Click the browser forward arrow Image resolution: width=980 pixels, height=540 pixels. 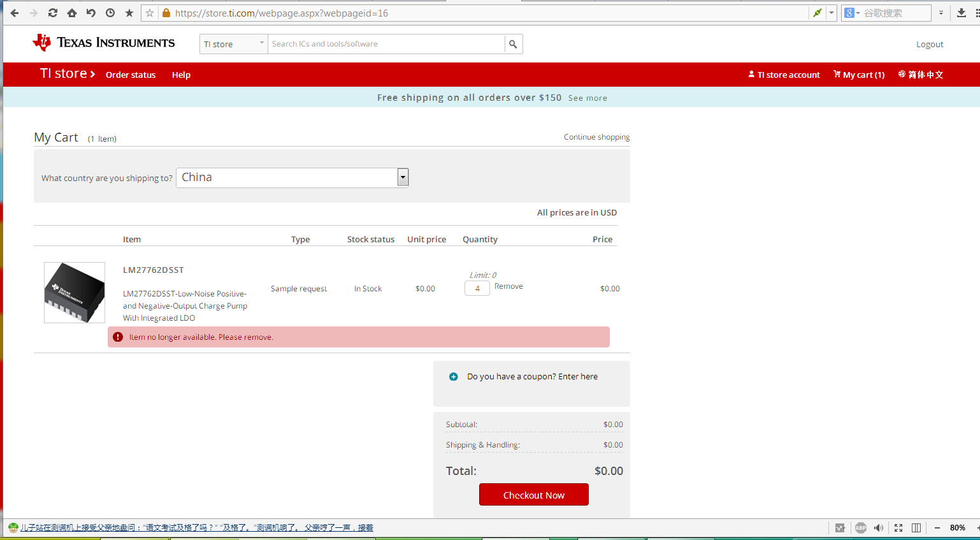34,13
